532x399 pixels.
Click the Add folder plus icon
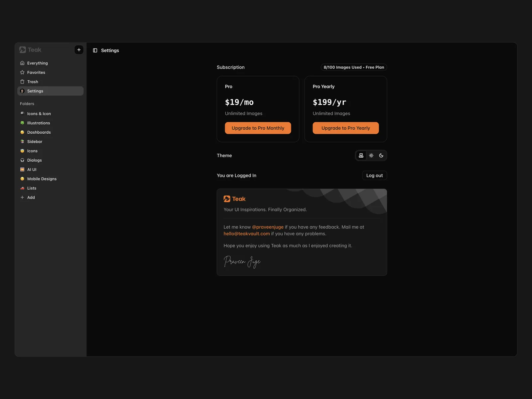(x=22, y=198)
